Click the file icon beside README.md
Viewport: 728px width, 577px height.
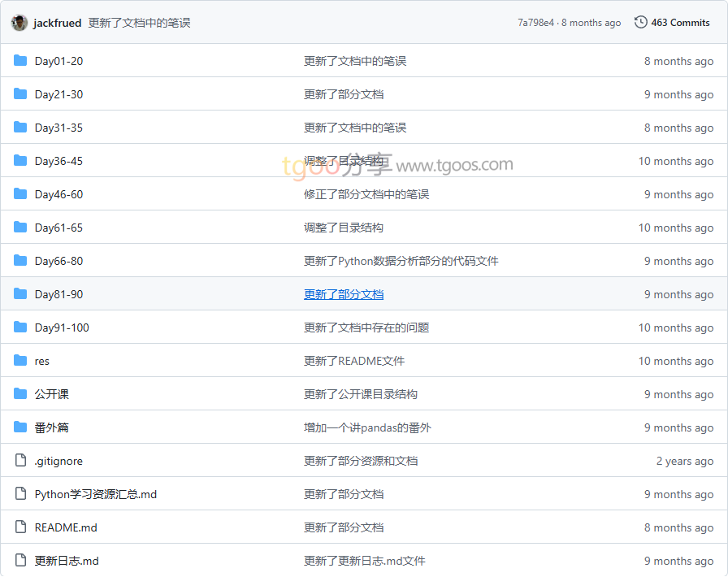(x=20, y=527)
